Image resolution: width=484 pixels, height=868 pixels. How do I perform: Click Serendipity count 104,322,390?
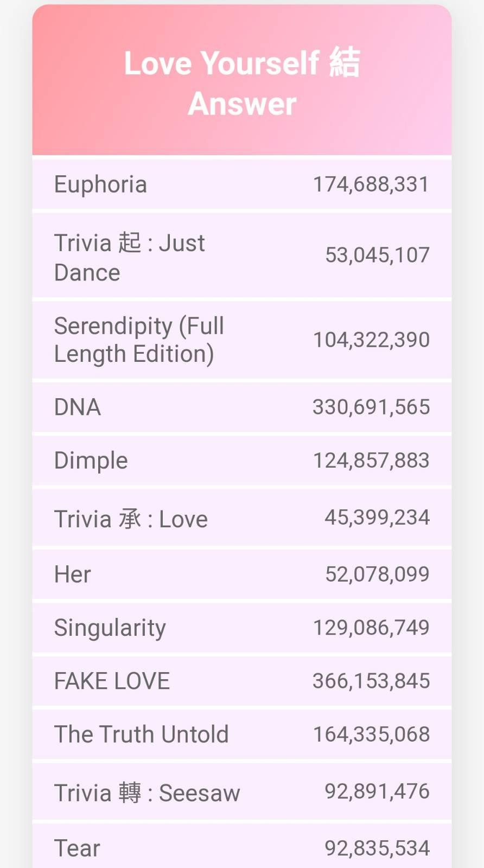[371, 340]
